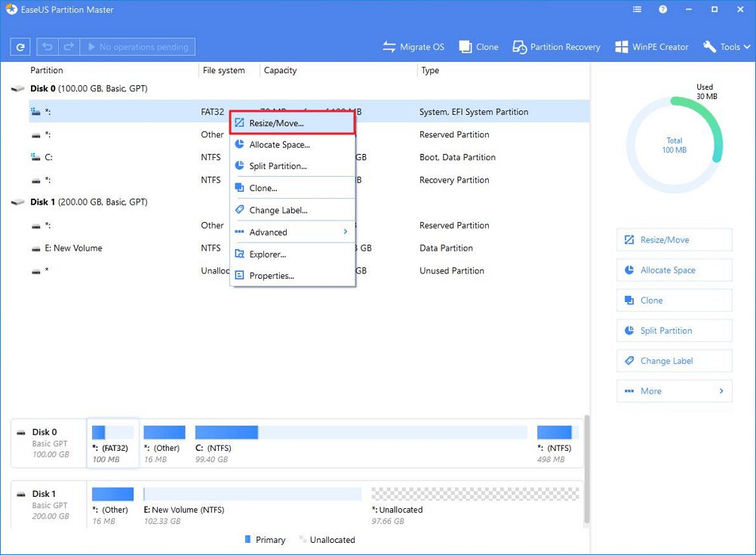Launch Partition Recovery

point(556,47)
